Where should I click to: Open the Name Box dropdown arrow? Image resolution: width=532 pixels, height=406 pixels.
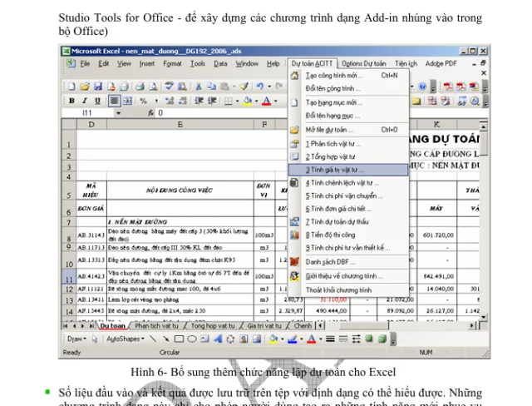pyautogui.click(x=118, y=113)
